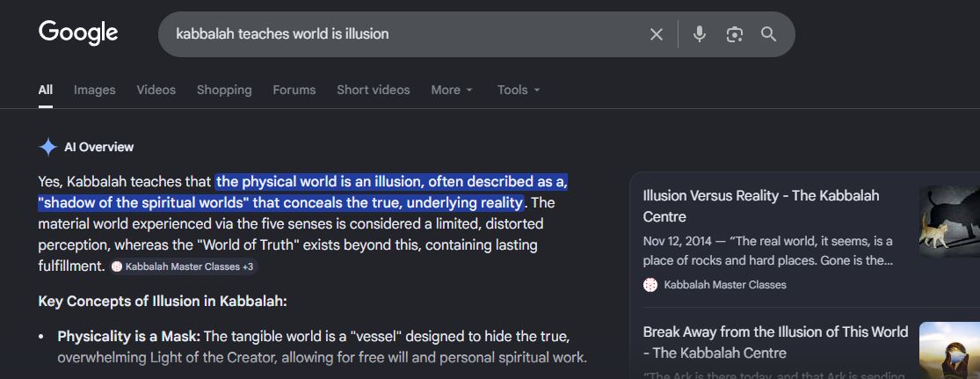Click the cat shadow article thumbnail

[949, 222]
